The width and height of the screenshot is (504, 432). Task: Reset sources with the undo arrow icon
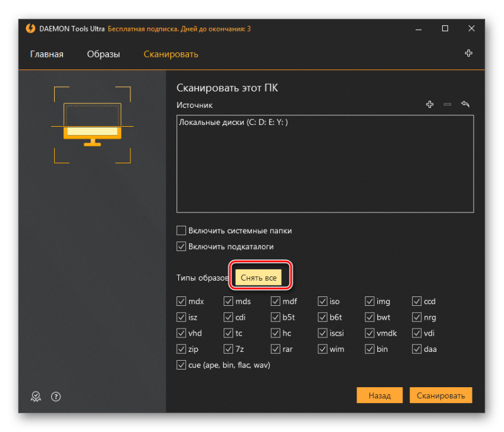click(465, 104)
